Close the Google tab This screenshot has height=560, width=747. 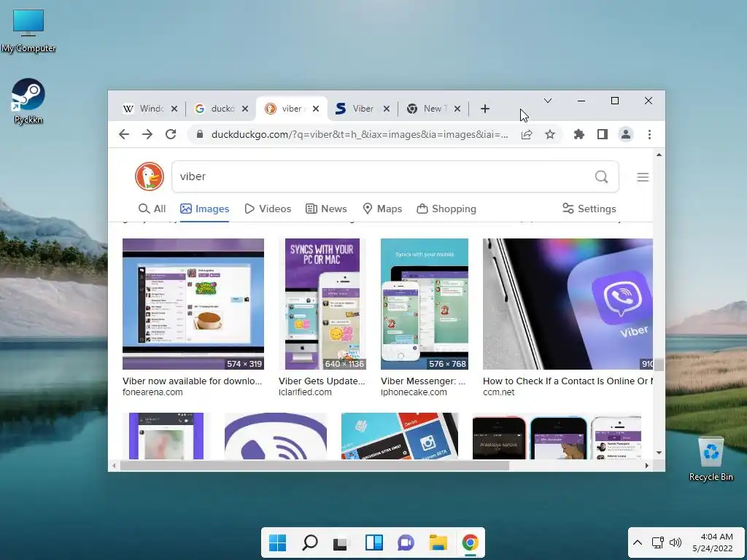[x=245, y=109]
